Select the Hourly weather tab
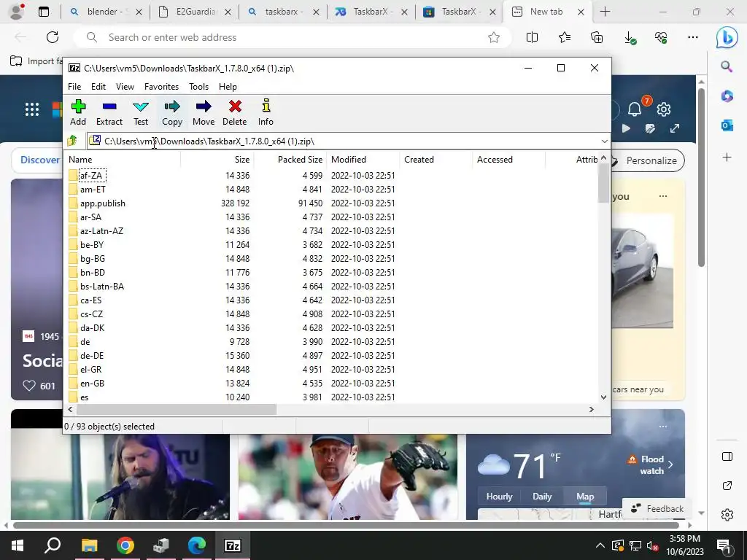 [499, 496]
